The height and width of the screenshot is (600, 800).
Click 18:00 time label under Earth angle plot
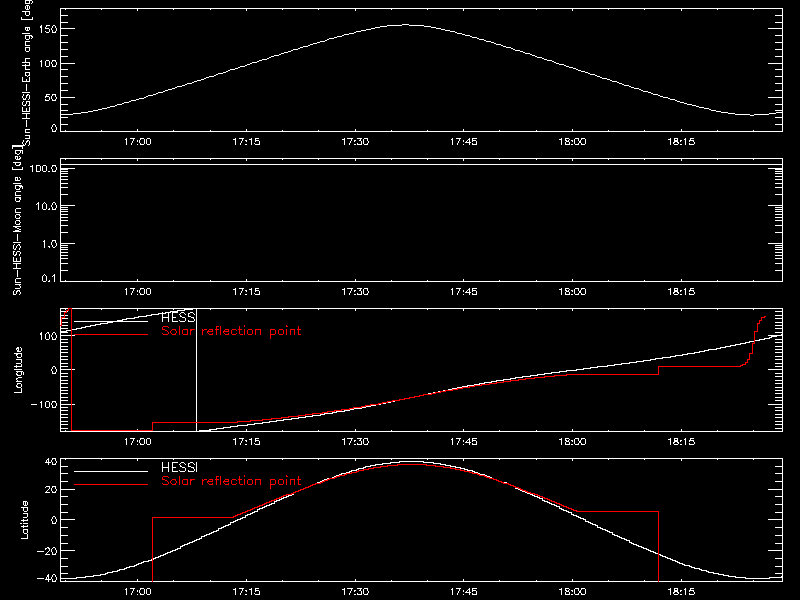pyautogui.click(x=572, y=142)
